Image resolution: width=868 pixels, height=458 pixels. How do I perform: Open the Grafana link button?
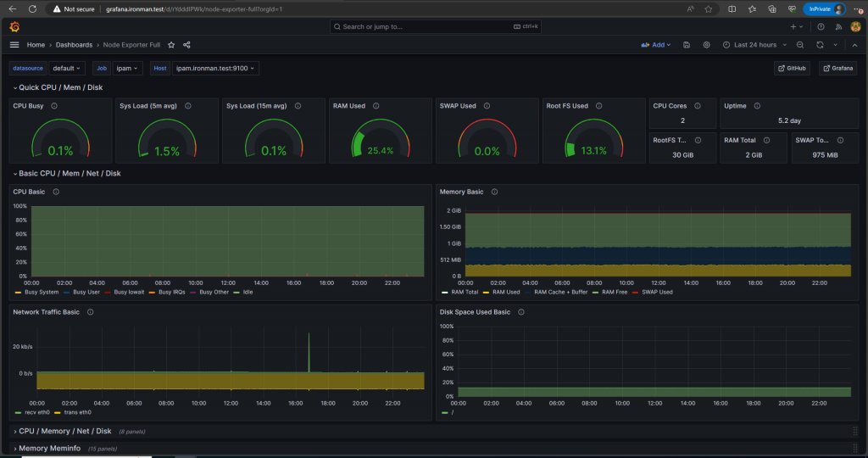[838, 68]
